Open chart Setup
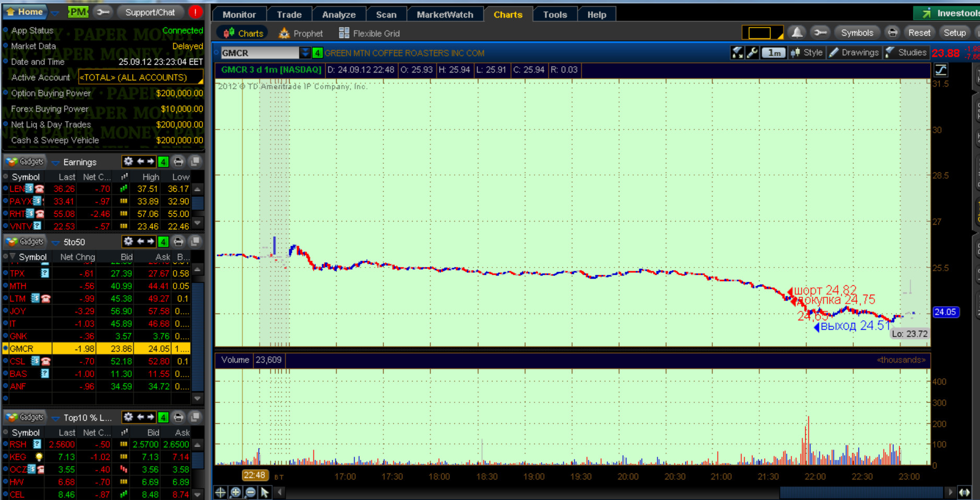Viewport: 980px width, 500px height. [954, 32]
